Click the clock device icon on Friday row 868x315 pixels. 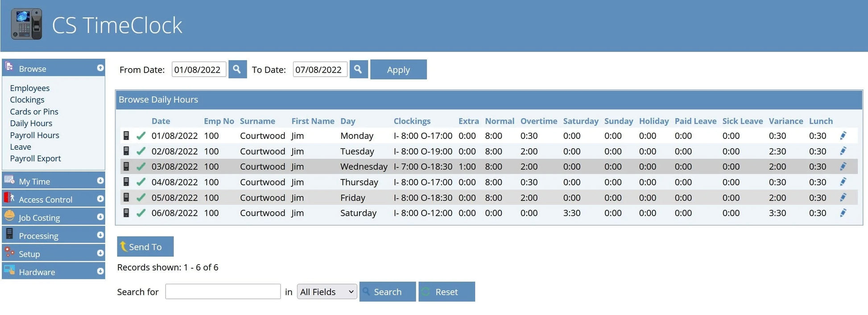click(x=126, y=197)
